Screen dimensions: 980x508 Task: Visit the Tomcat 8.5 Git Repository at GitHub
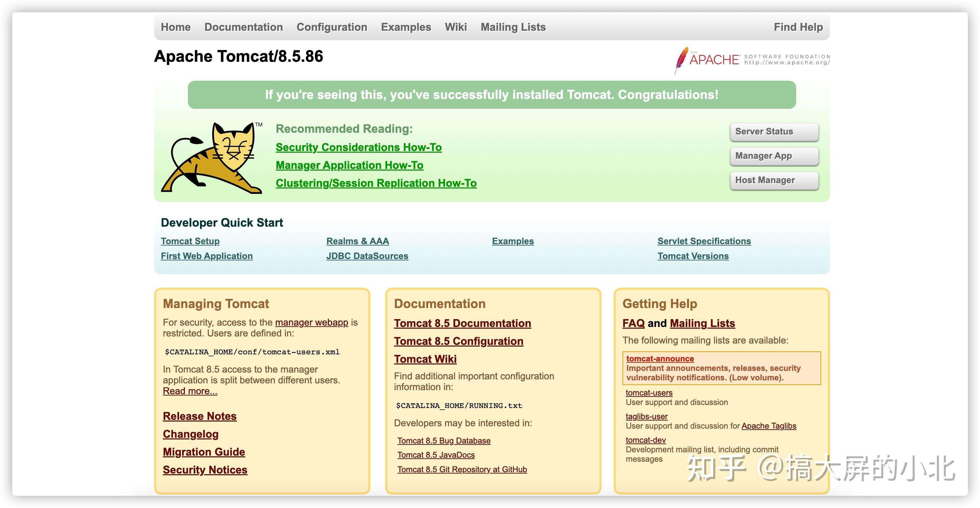[462, 469]
